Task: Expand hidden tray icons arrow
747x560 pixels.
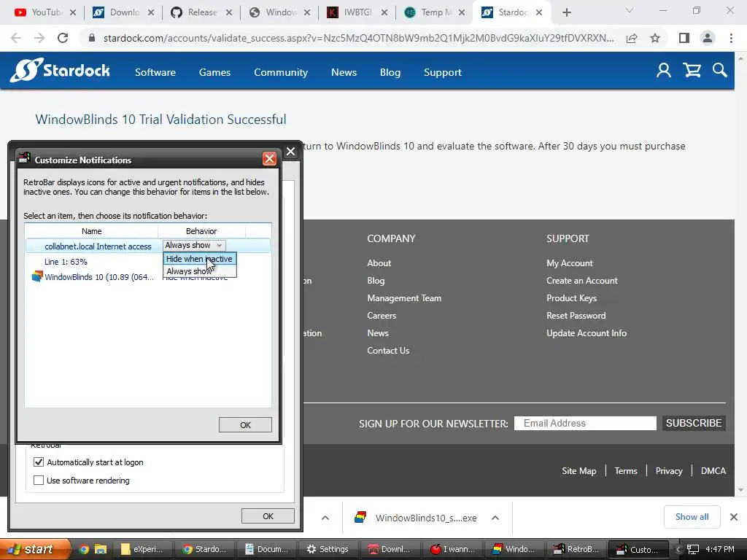Action: point(678,549)
